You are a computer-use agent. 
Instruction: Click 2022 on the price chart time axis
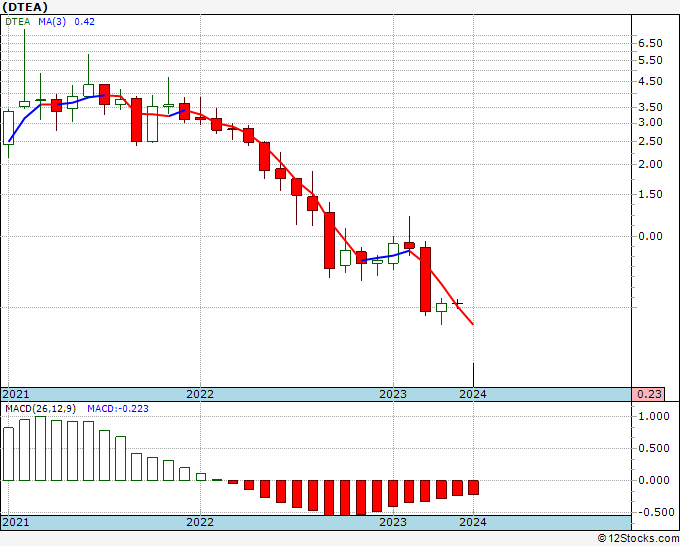pyautogui.click(x=200, y=394)
